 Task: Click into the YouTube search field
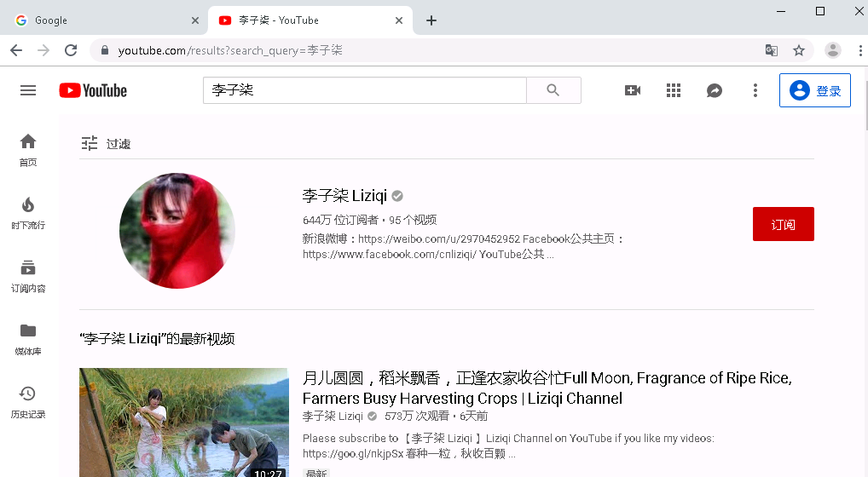pos(364,90)
